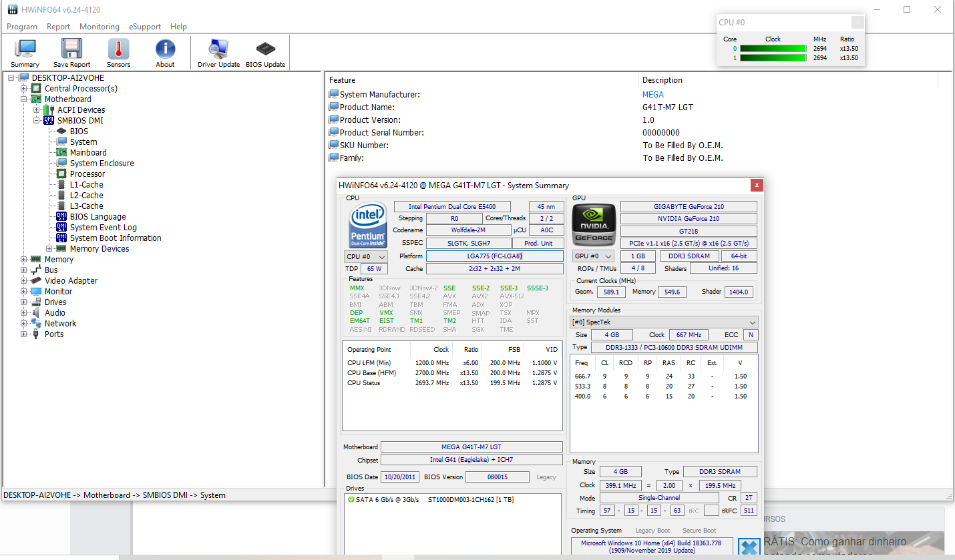The image size is (955, 560).
Task: Click core 0 clock bar
Action: [773, 48]
